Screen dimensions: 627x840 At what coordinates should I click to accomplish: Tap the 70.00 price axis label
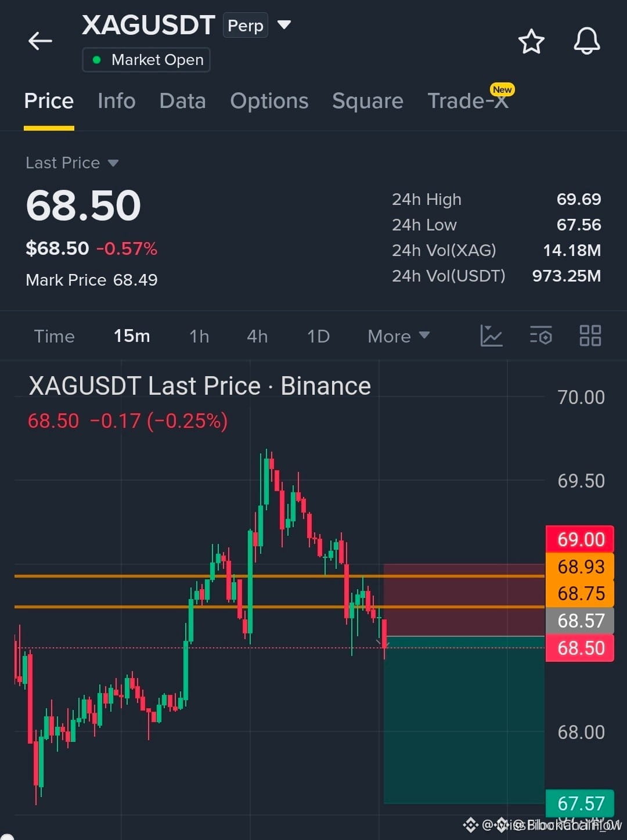click(x=581, y=398)
